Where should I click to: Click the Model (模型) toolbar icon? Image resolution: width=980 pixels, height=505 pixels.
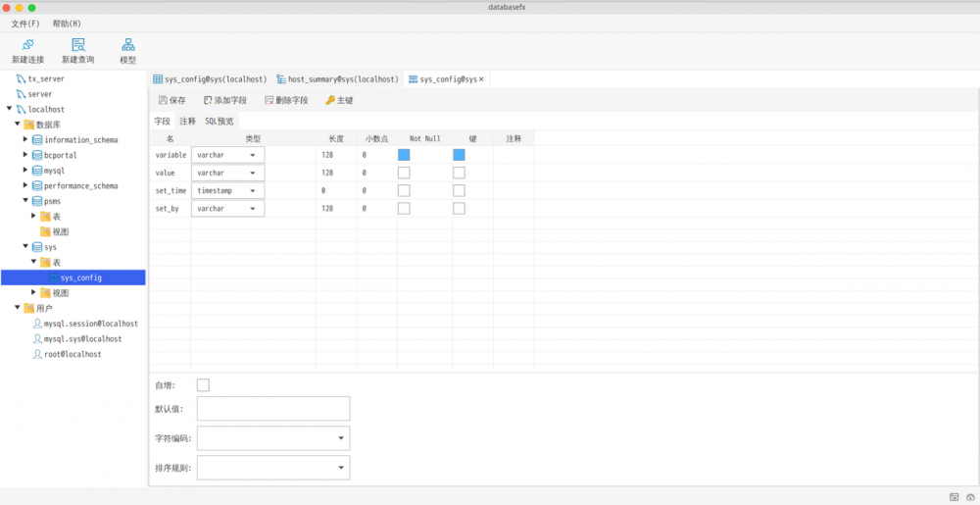[x=128, y=44]
